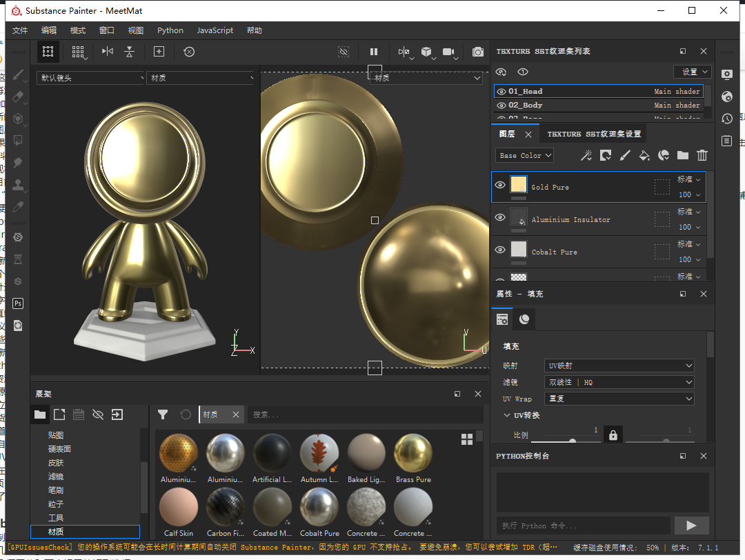Screen dimensions: 745x560
Task: Toggle the scale lock icon in UV transform
Action: pyautogui.click(x=613, y=434)
